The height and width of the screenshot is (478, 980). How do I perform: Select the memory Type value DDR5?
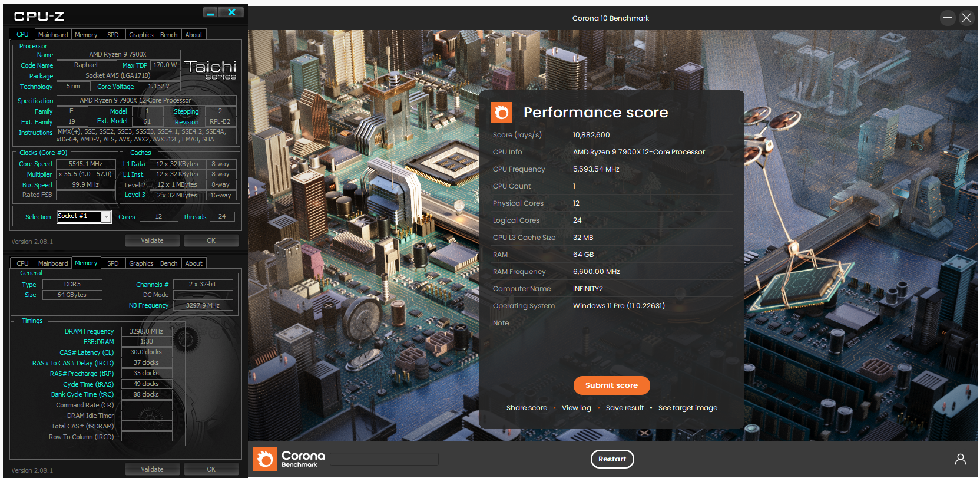[x=72, y=284]
